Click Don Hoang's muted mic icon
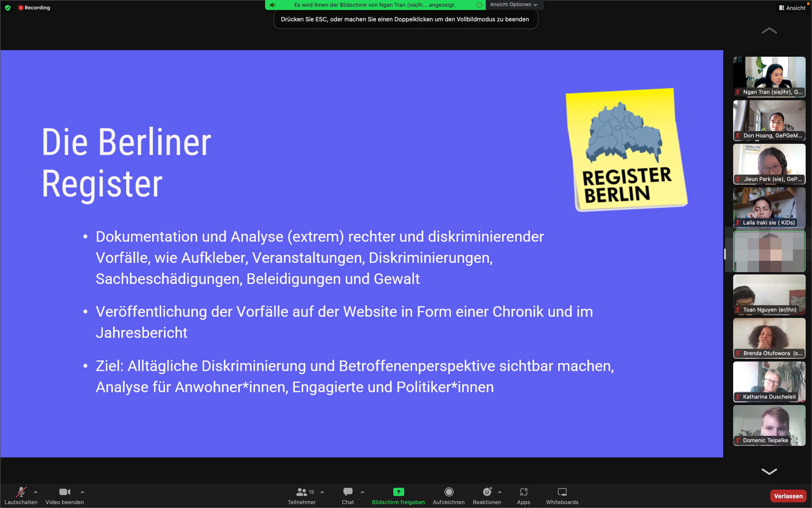812x508 pixels. click(x=738, y=135)
